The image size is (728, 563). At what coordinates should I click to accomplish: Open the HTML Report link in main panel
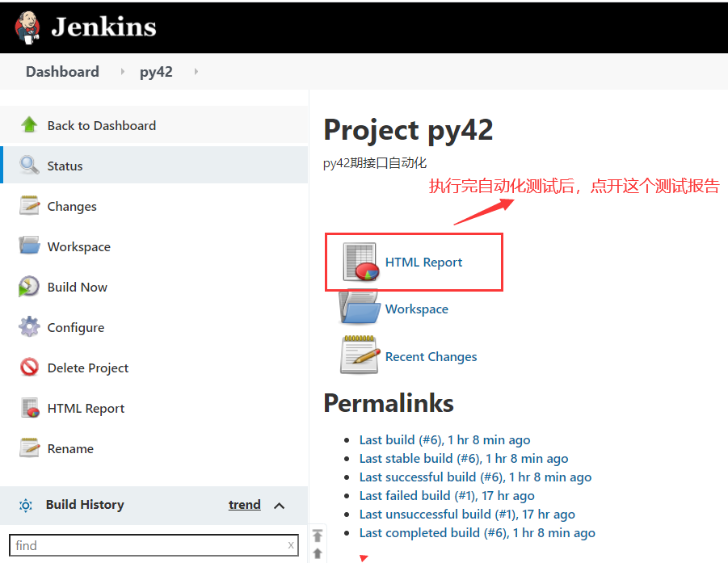click(x=423, y=263)
